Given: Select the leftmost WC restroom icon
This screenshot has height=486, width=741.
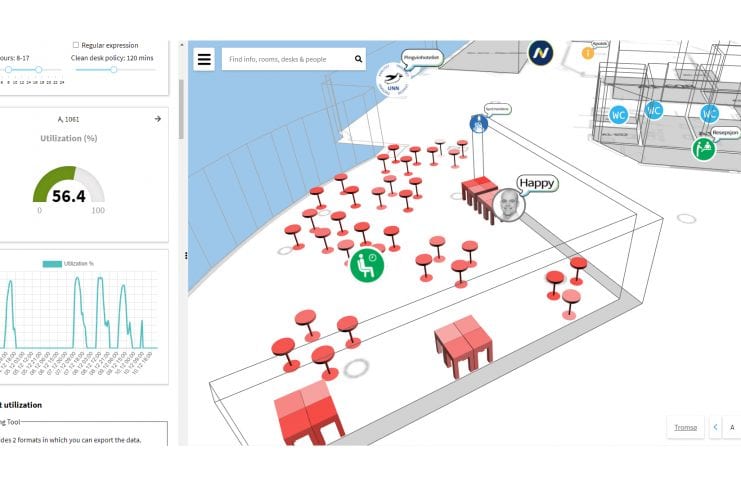Looking at the screenshot, I should [x=619, y=115].
